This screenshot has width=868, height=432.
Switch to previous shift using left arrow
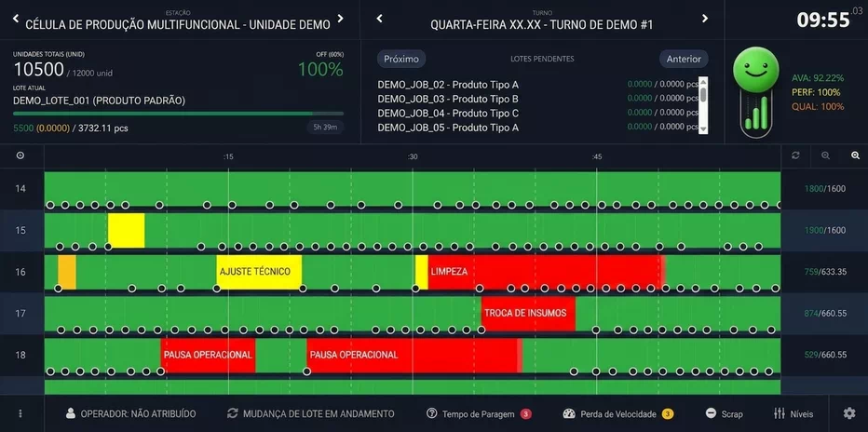pyautogui.click(x=379, y=19)
